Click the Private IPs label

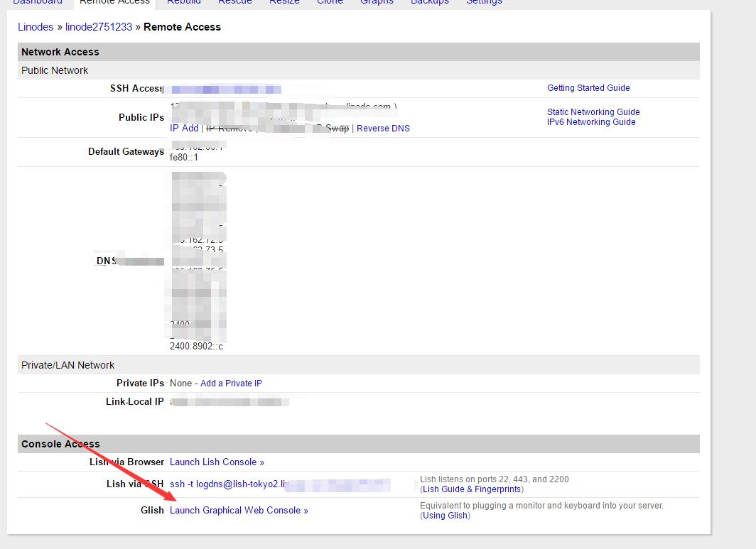pos(140,384)
